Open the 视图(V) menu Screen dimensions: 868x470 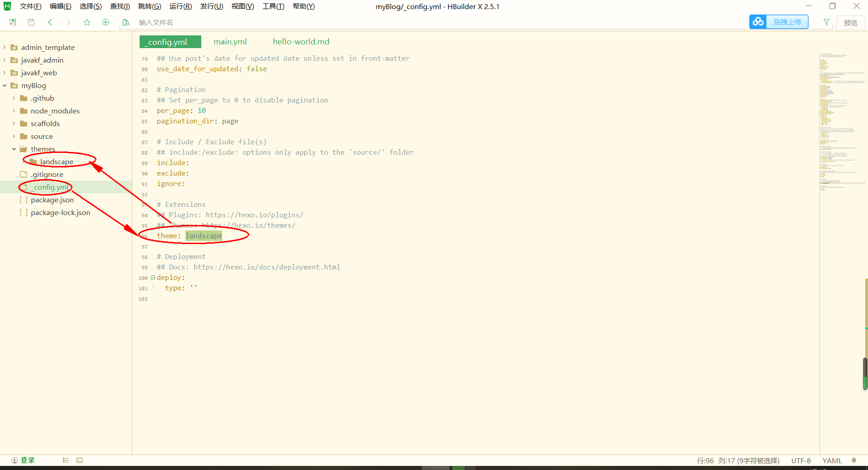pos(242,6)
